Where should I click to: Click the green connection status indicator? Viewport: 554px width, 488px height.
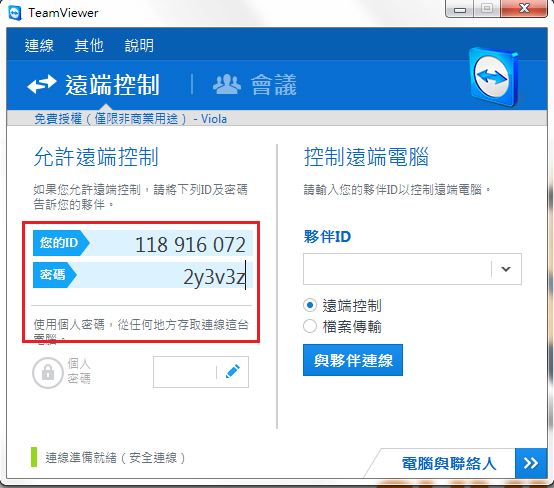(x=34, y=457)
